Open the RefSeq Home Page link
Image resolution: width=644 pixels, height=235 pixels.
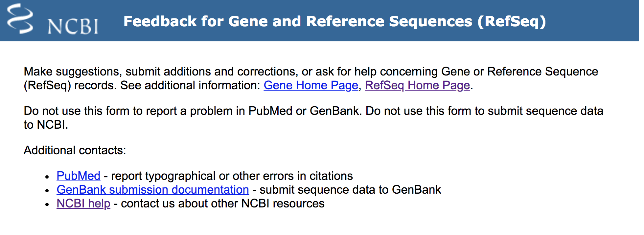[418, 85]
